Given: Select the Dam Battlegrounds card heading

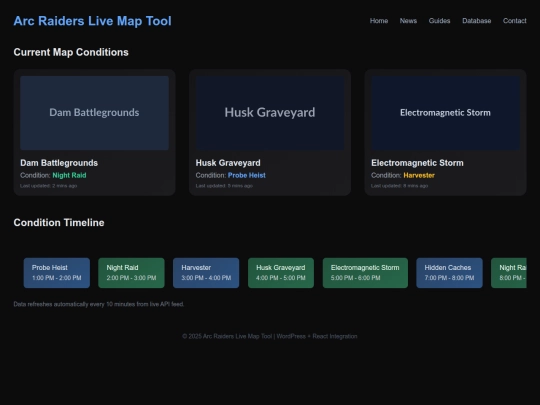Looking at the screenshot, I should [59, 163].
